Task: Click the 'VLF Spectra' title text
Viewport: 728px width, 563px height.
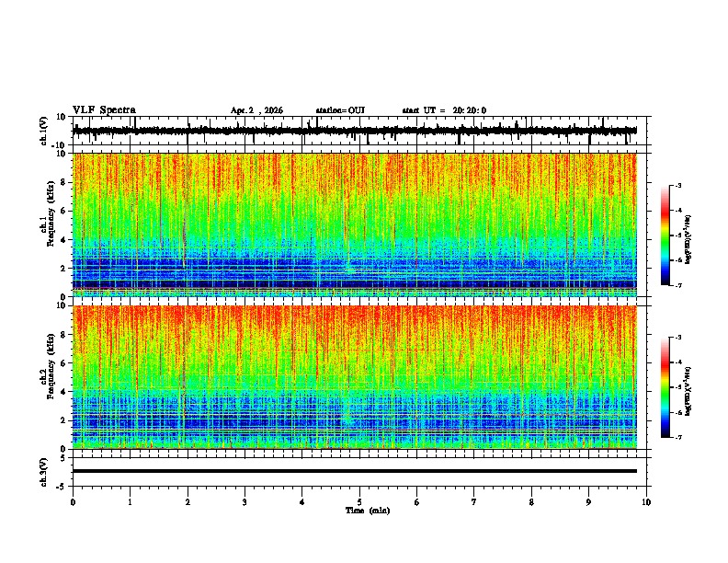Action: tap(104, 110)
